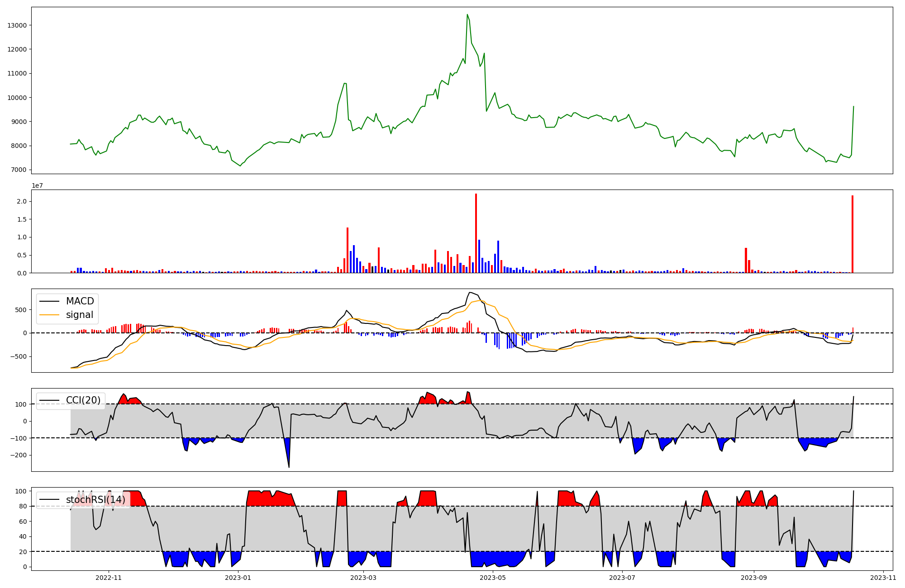Select the 2023-09 date tick label
The height and width of the screenshot is (588, 905).
tap(753, 578)
